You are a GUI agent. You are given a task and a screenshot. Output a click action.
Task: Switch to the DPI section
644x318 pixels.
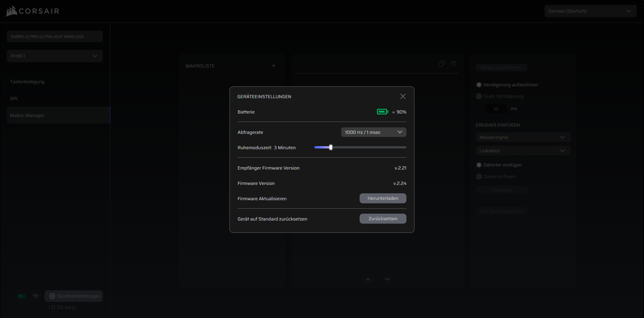14,99
